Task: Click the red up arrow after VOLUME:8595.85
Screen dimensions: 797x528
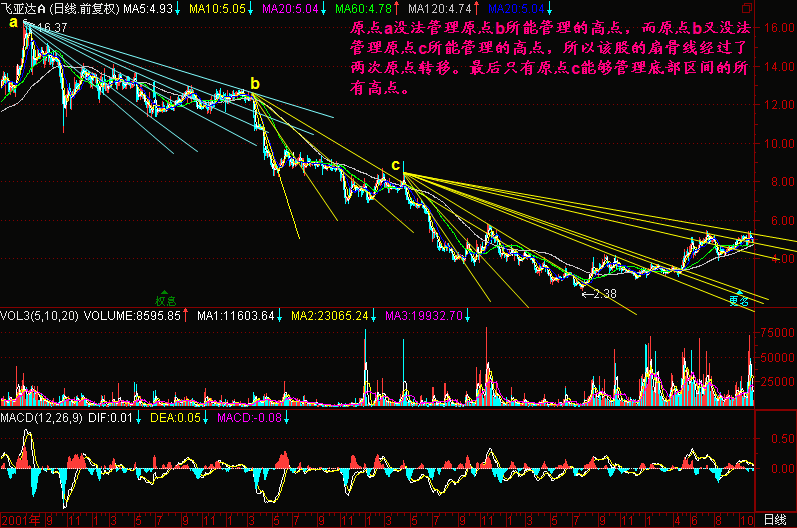Action: click(x=187, y=316)
